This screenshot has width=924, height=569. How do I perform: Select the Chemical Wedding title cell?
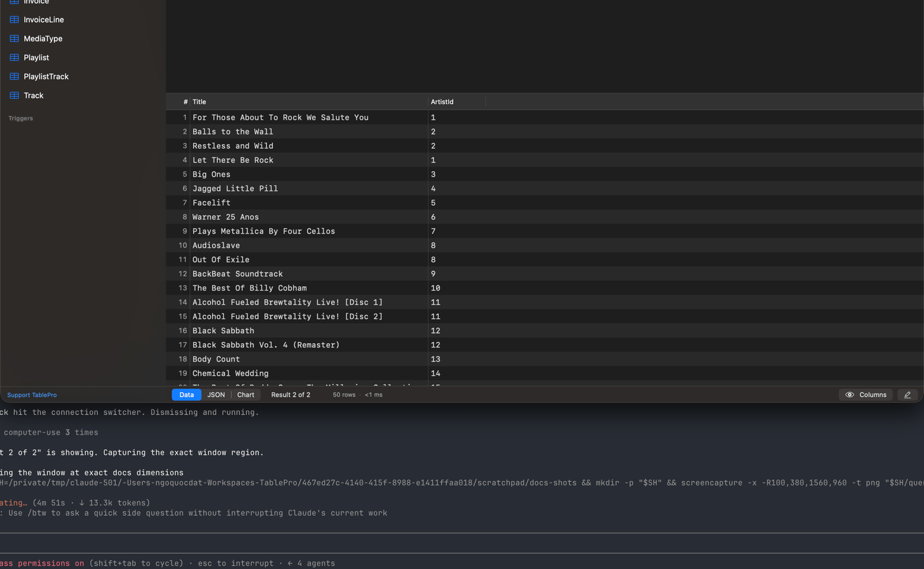coord(309,373)
